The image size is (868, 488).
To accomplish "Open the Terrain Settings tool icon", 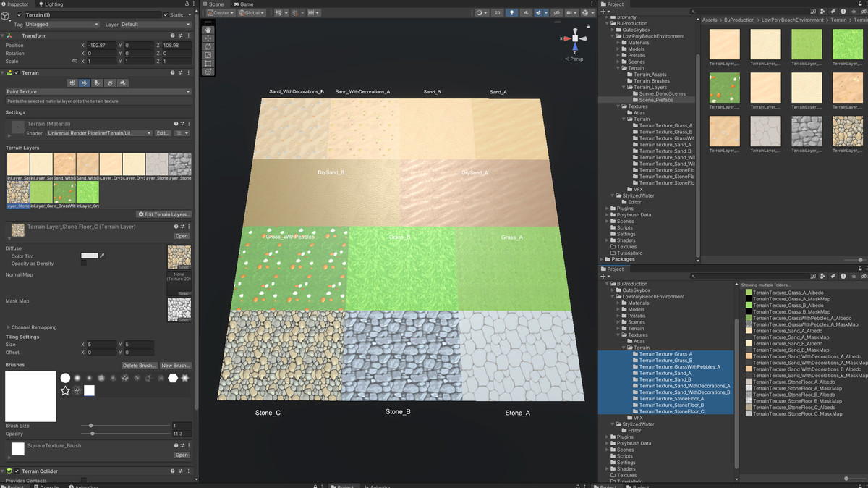I will (x=122, y=83).
